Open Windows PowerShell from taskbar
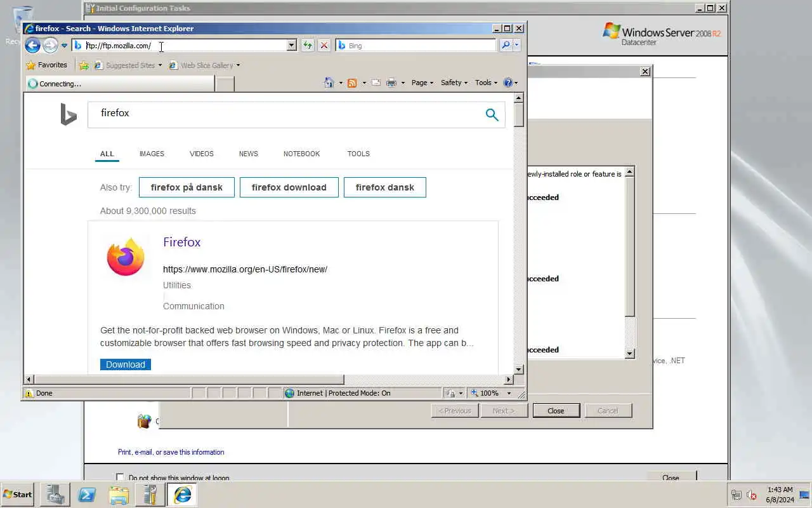 [x=87, y=494]
